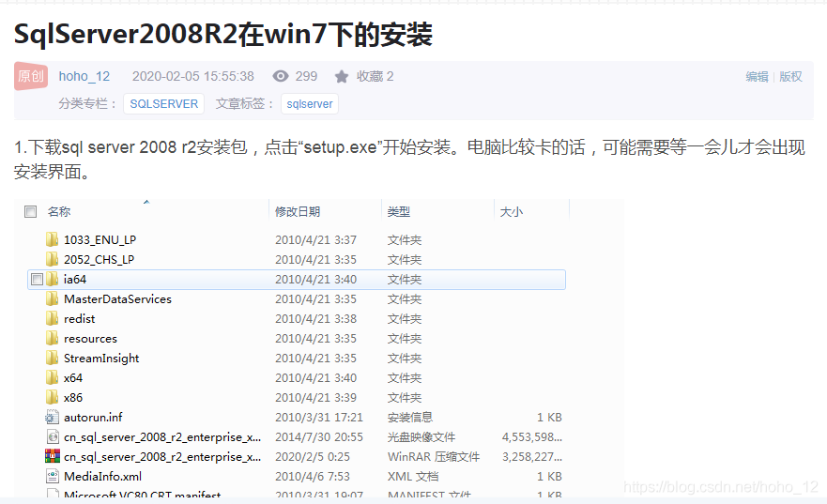Click the x64 folder icon
Image resolution: width=827 pixels, height=504 pixels.
click(x=52, y=378)
